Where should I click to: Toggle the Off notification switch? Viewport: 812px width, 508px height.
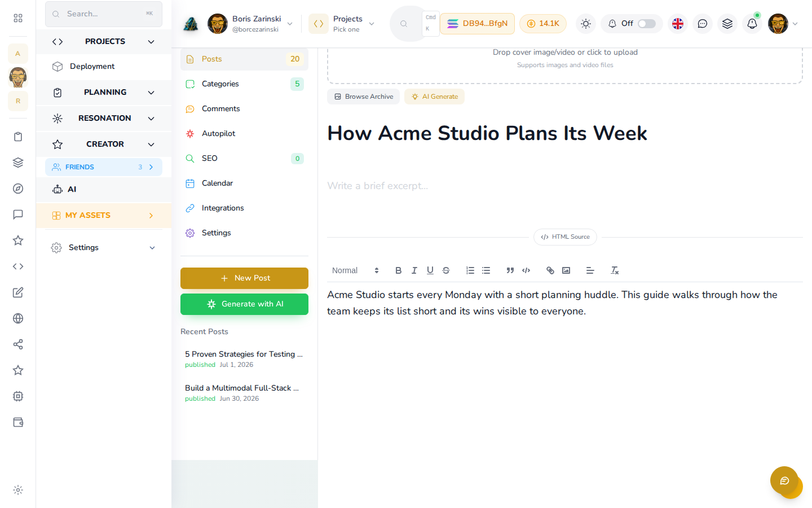pos(647,24)
